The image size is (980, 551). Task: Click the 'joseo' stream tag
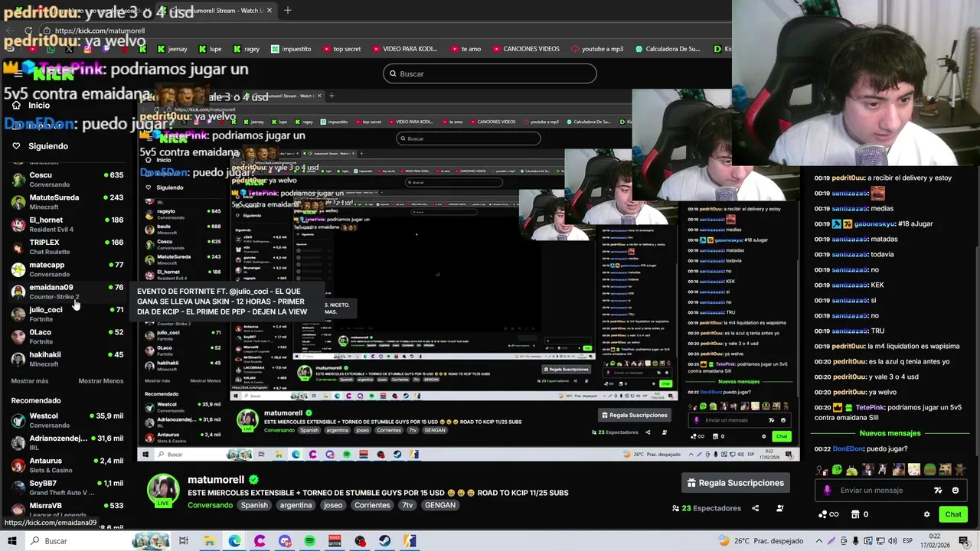333,505
